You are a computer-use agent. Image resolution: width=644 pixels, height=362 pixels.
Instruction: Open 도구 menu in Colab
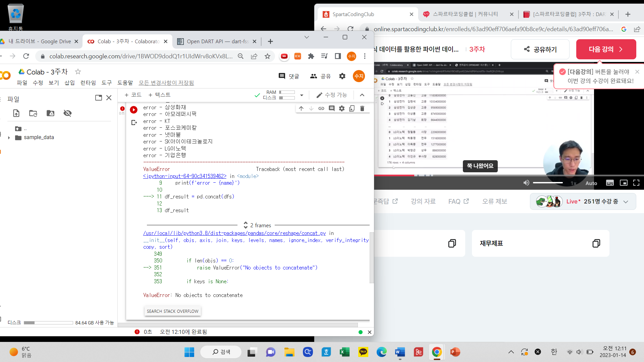[x=107, y=83]
